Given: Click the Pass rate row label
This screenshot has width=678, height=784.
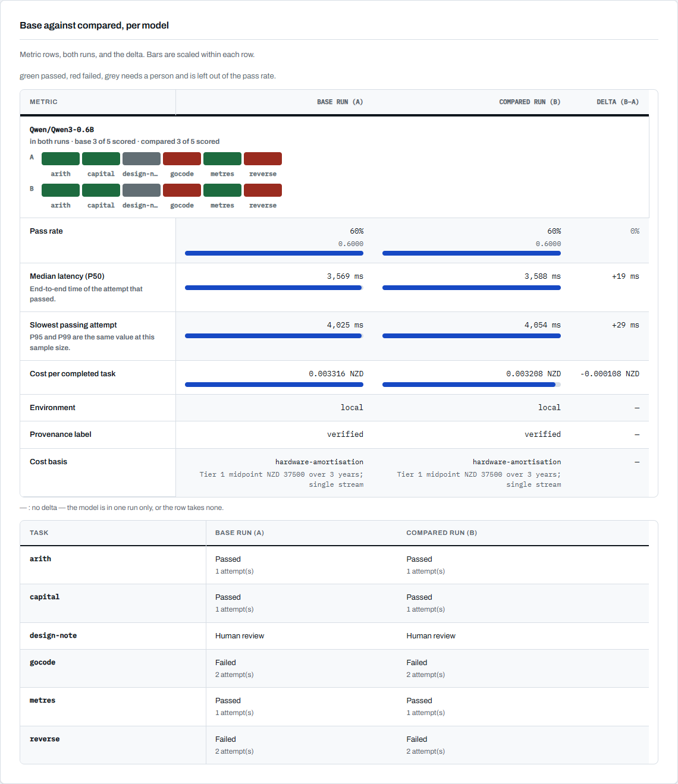Looking at the screenshot, I should point(46,231).
